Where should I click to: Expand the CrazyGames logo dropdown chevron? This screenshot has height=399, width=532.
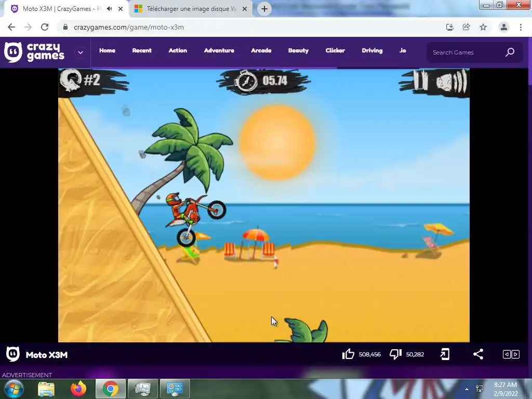(81, 52)
